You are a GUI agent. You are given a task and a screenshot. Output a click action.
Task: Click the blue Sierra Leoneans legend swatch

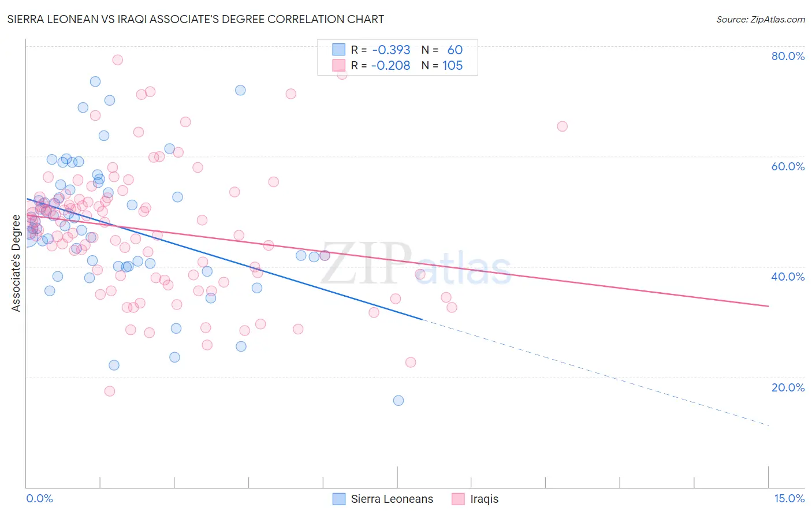339,499
